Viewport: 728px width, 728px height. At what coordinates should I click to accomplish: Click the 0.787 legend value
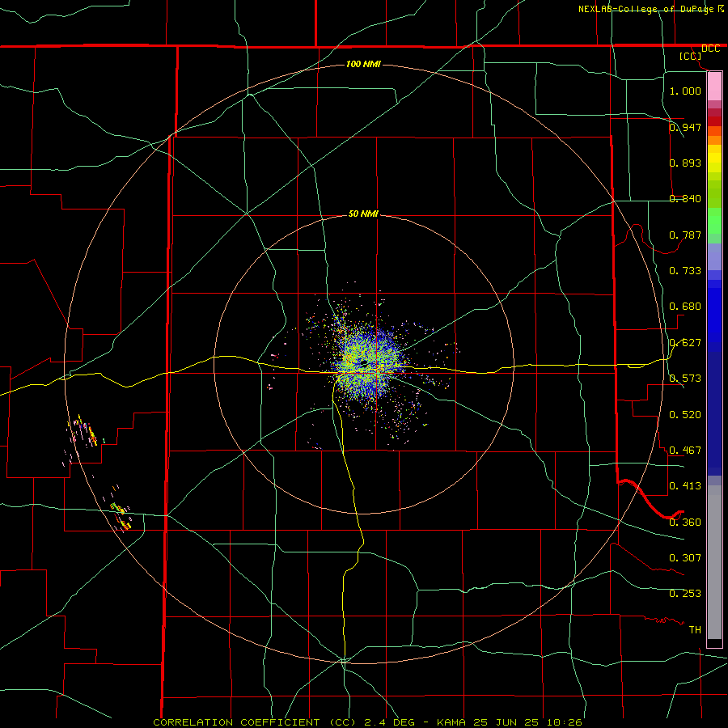pos(685,235)
